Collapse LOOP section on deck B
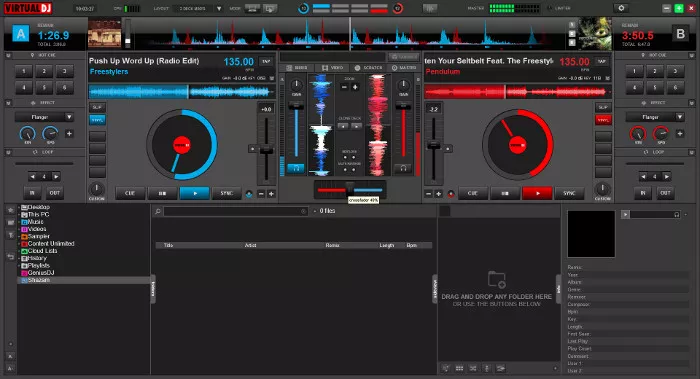Image resolution: width=700 pixels, height=379 pixels. (692, 152)
